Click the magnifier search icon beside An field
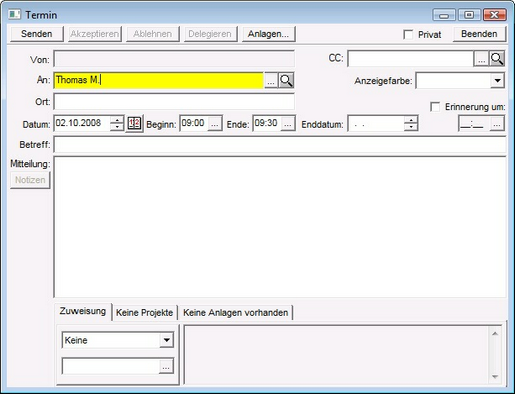 coord(286,81)
